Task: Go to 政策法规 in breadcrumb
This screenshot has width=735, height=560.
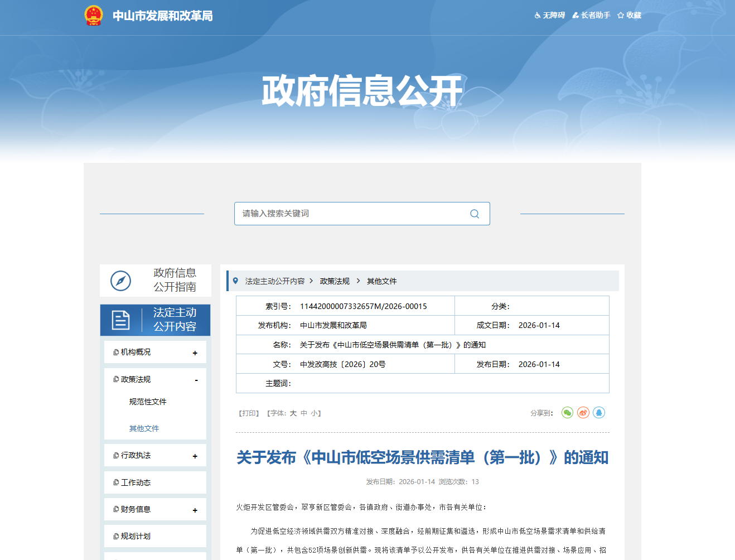Action: click(335, 281)
